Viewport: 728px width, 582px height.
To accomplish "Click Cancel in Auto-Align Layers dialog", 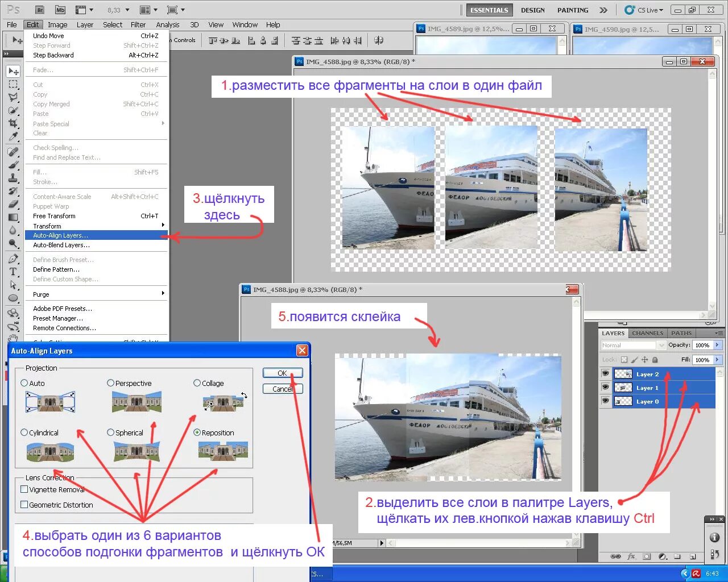I will pos(283,389).
